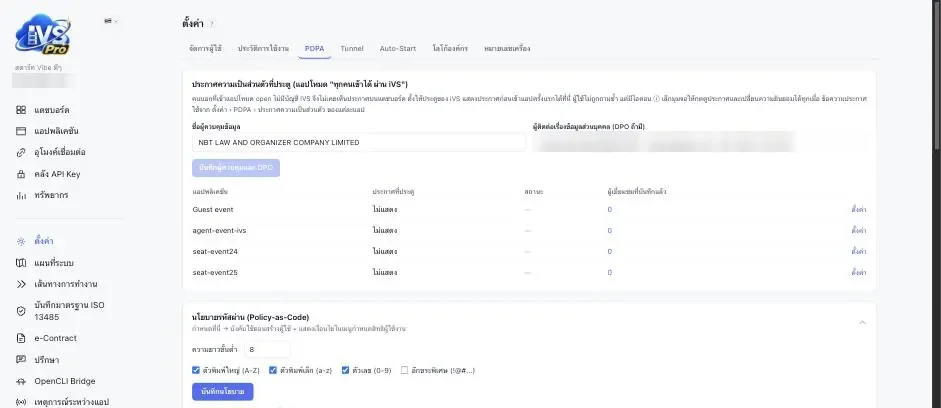Click ไม่แสดง status in seat-event25 row
Viewport: 941px width, 408px height.
point(385,272)
